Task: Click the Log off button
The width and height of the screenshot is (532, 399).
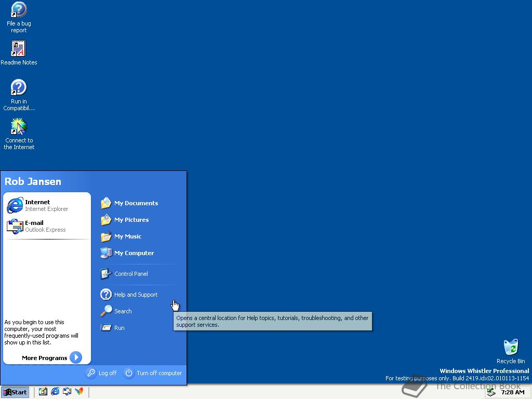Action: (x=101, y=373)
